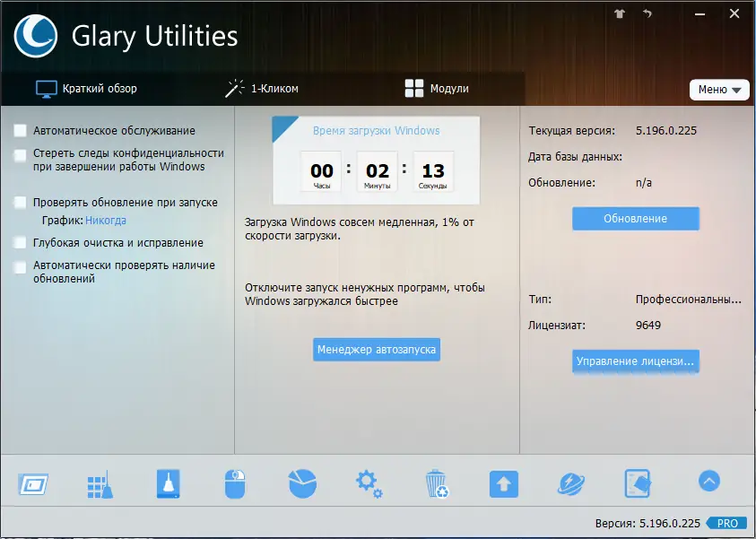The image size is (756, 539).
Task: Open the disk cleanup brush tool icon
Action: coord(167,482)
